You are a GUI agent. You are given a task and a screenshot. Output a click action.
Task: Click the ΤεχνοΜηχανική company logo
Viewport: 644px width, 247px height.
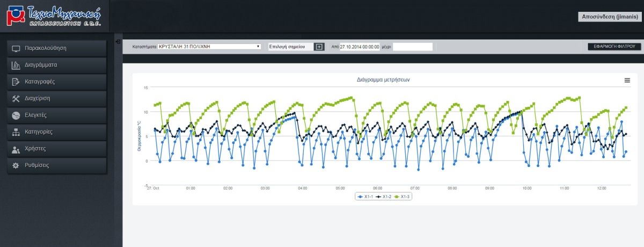click(54, 16)
